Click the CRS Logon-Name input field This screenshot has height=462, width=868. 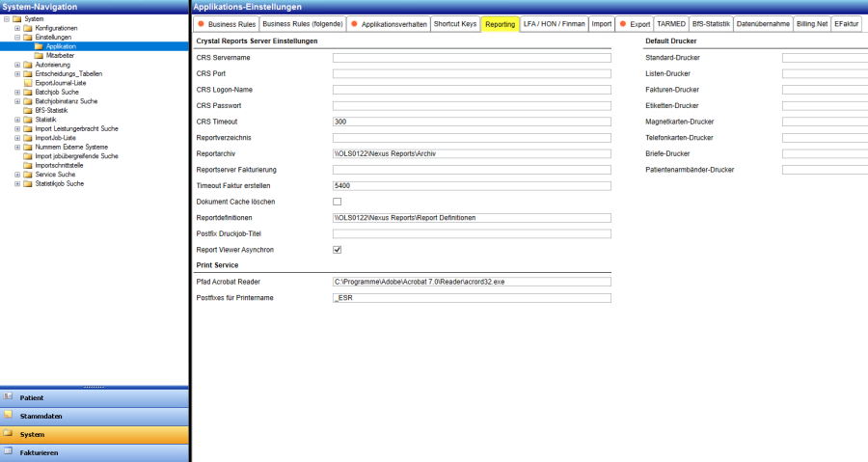[472, 90]
